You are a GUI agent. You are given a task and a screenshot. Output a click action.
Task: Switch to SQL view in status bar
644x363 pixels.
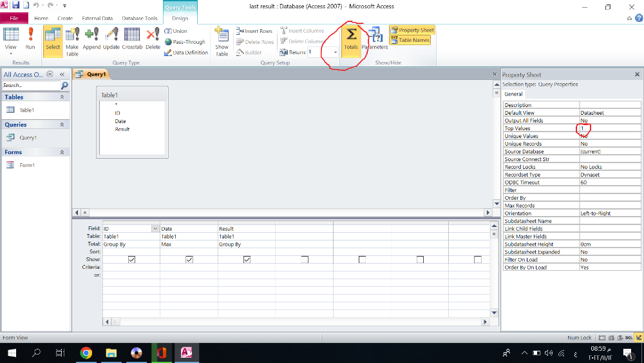tap(629, 337)
